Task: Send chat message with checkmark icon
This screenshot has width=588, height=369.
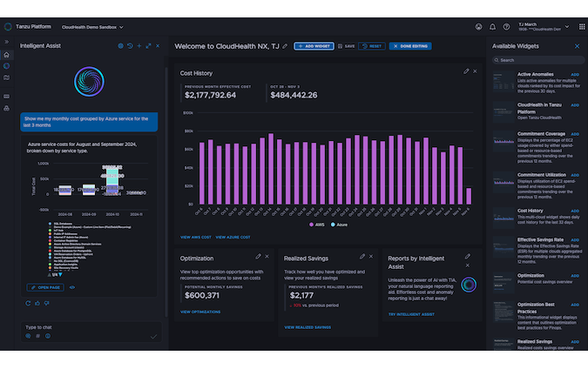Action: click(x=153, y=337)
